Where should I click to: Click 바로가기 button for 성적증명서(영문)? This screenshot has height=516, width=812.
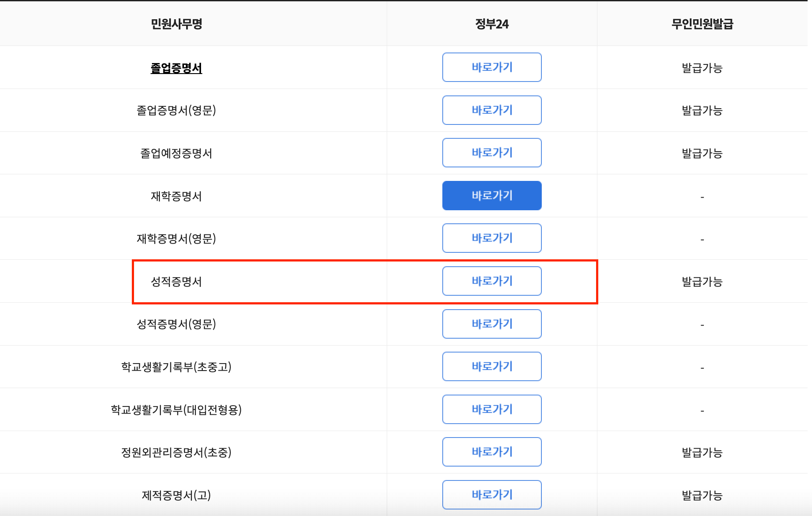tap(492, 324)
